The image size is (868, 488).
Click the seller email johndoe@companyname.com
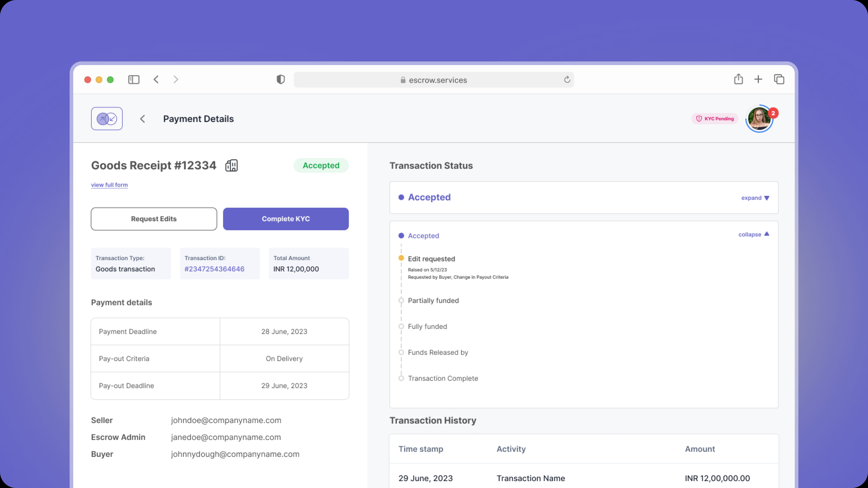point(226,420)
